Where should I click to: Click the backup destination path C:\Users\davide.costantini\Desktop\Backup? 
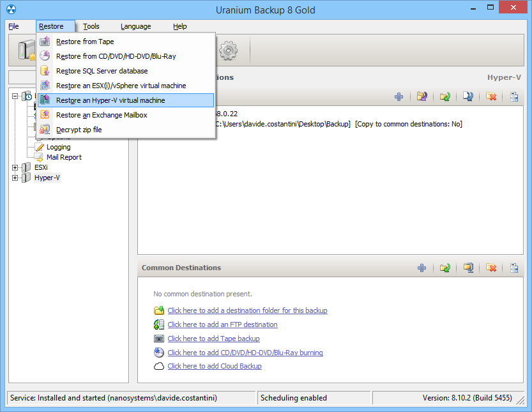tap(283, 124)
